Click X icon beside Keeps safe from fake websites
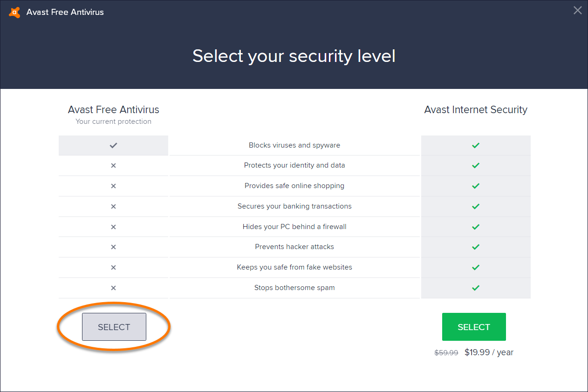Image resolution: width=588 pixels, height=392 pixels. point(113,268)
